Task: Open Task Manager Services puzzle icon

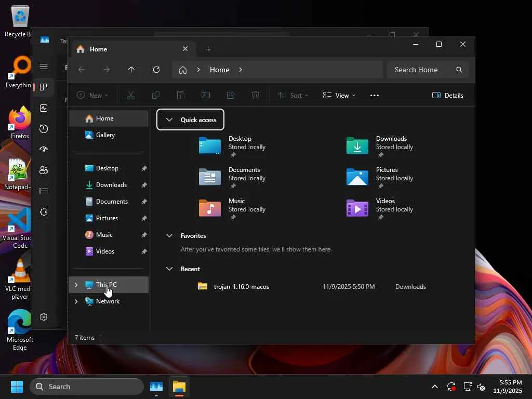Action: click(44, 212)
